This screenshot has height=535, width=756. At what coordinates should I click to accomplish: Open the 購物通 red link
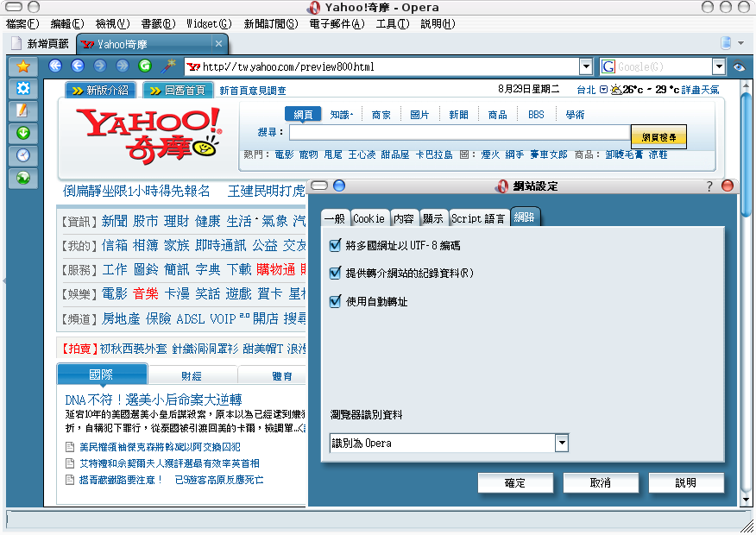(275, 269)
